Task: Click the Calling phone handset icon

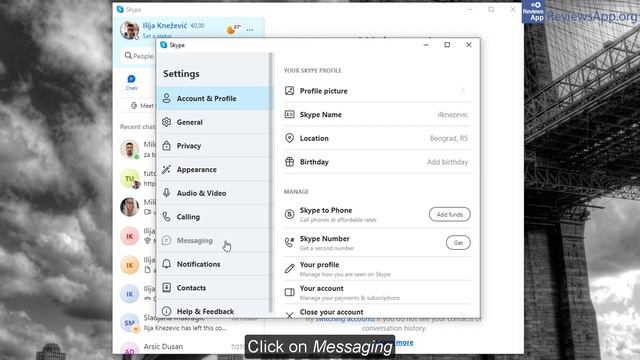Action: point(167,217)
